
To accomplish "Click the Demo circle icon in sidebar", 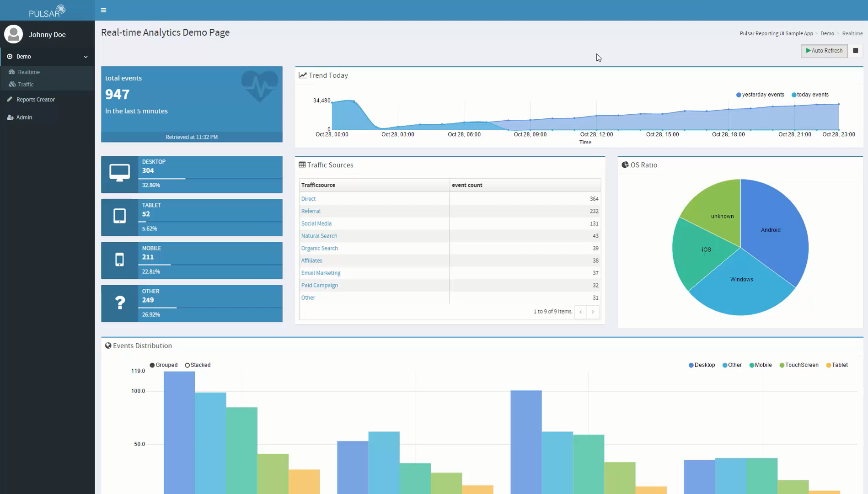I will point(10,57).
